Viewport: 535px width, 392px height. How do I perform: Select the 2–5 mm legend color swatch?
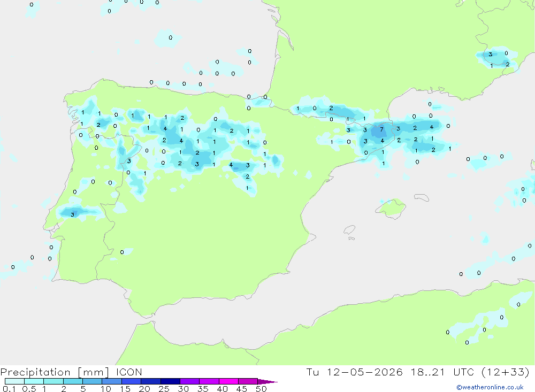(x=73, y=381)
